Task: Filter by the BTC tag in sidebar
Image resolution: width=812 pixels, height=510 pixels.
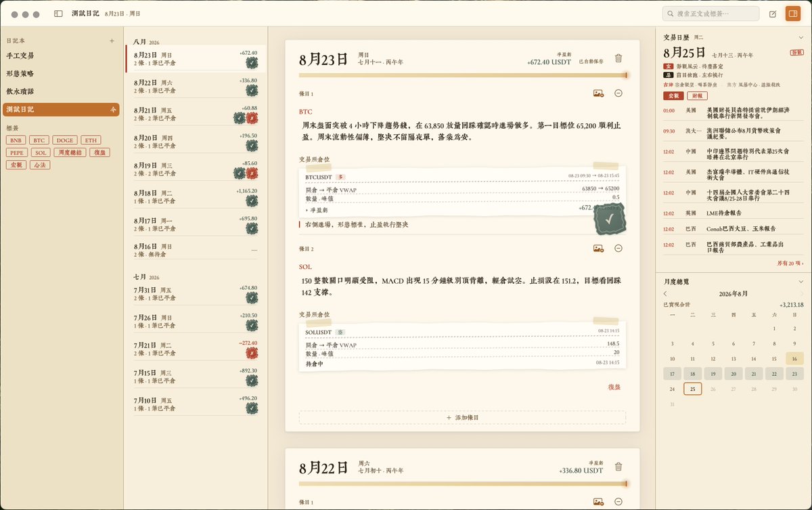Action: [x=39, y=140]
